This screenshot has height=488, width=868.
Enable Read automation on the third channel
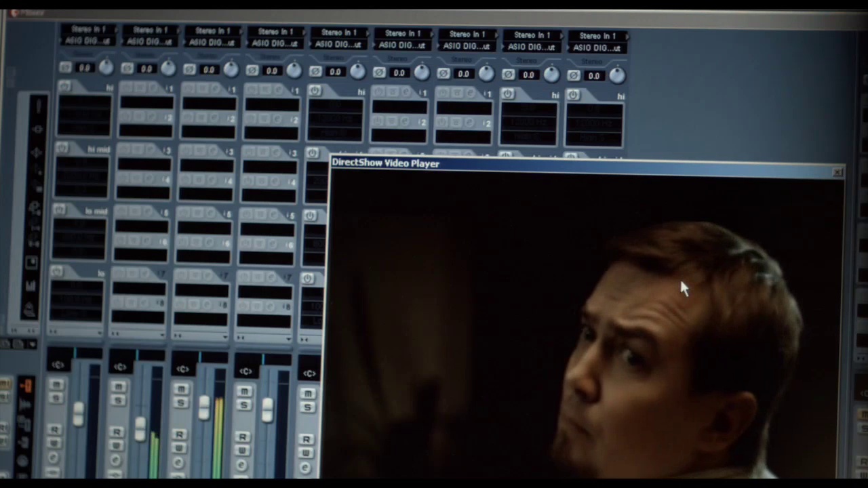pyautogui.click(x=178, y=434)
